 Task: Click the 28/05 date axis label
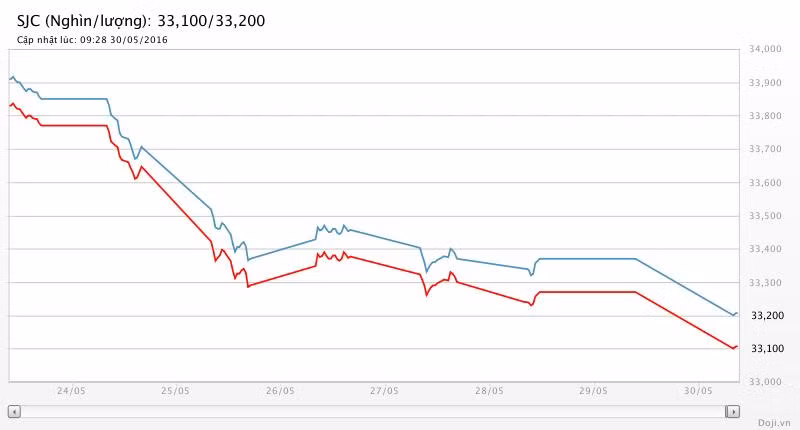coord(489,391)
